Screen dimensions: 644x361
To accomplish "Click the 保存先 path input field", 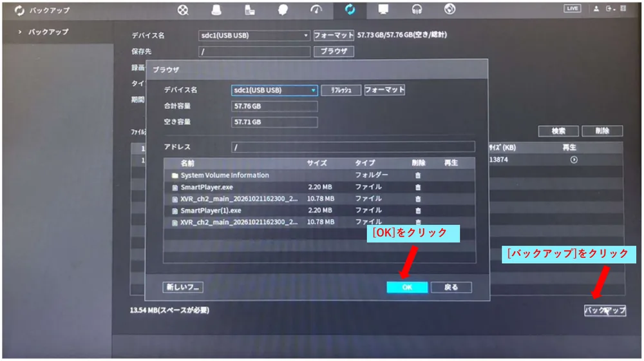I will (254, 52).
